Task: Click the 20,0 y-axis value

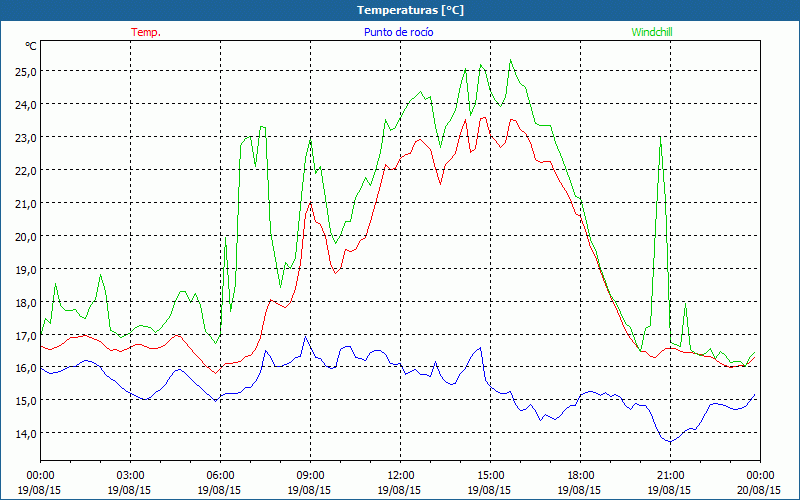Action: 27,237
